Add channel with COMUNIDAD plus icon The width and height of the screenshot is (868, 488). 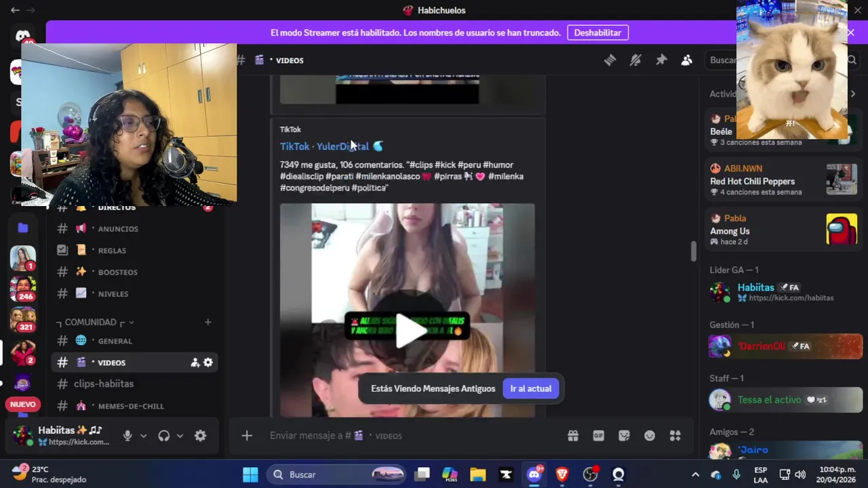[208, 322]
